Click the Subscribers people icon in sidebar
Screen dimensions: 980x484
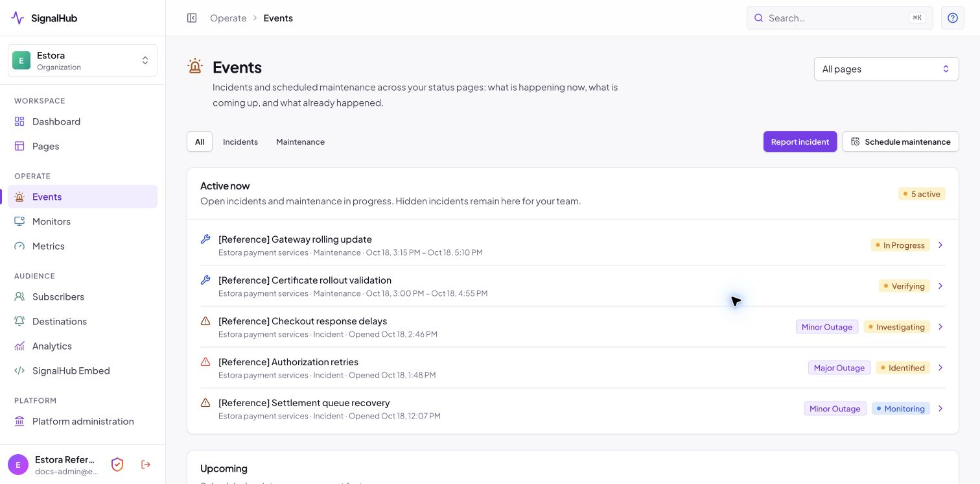pyautogui.click(x=19, y=296)
